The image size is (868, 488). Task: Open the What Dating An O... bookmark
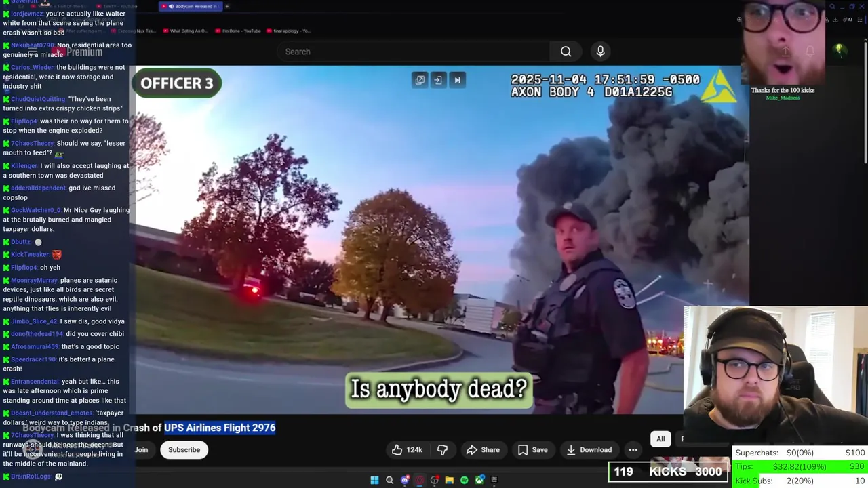[x=184, y=30]
